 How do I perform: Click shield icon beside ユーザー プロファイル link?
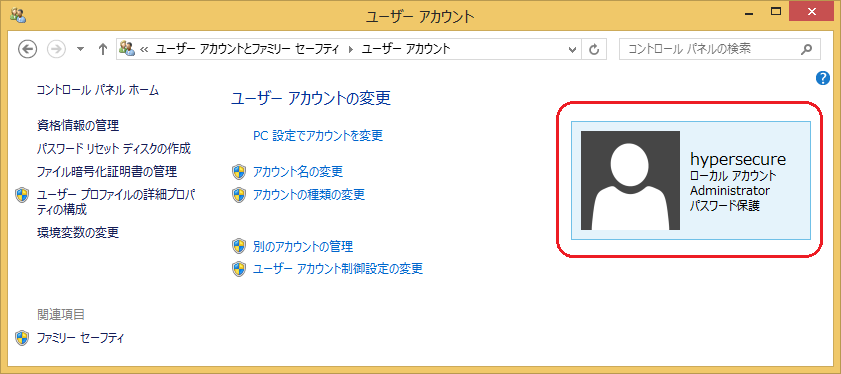click(21, 195)
